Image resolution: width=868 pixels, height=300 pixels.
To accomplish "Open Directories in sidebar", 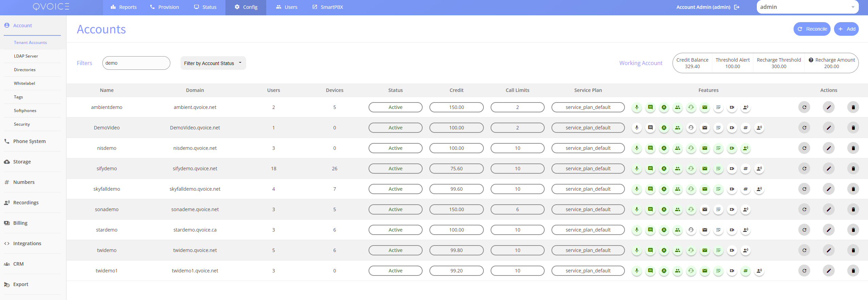I will click(x=24, y=70).
